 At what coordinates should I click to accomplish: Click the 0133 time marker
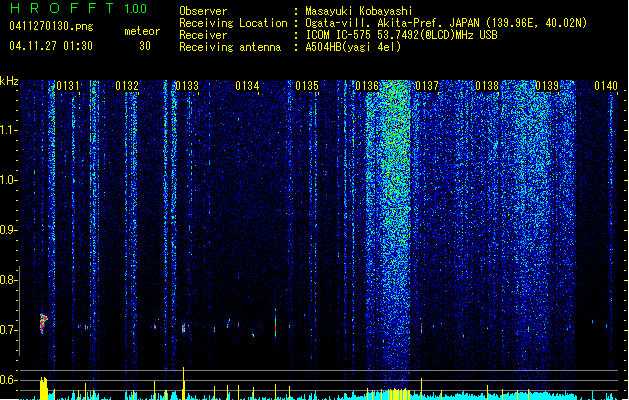click(187, 86)
